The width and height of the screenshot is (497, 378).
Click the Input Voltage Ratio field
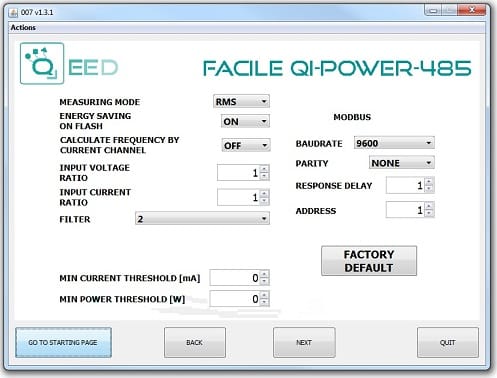click(238, 173)
